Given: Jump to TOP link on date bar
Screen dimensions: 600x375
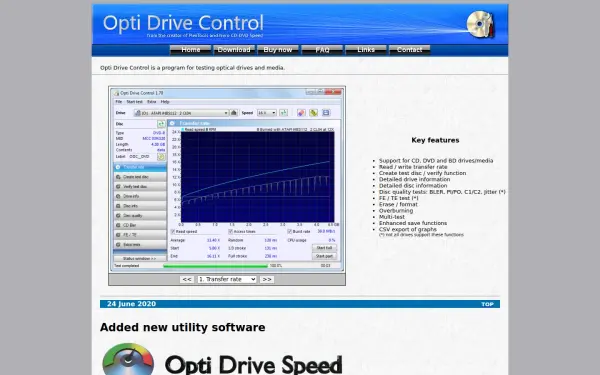Looking at the screenshot, I should [487, 304].
